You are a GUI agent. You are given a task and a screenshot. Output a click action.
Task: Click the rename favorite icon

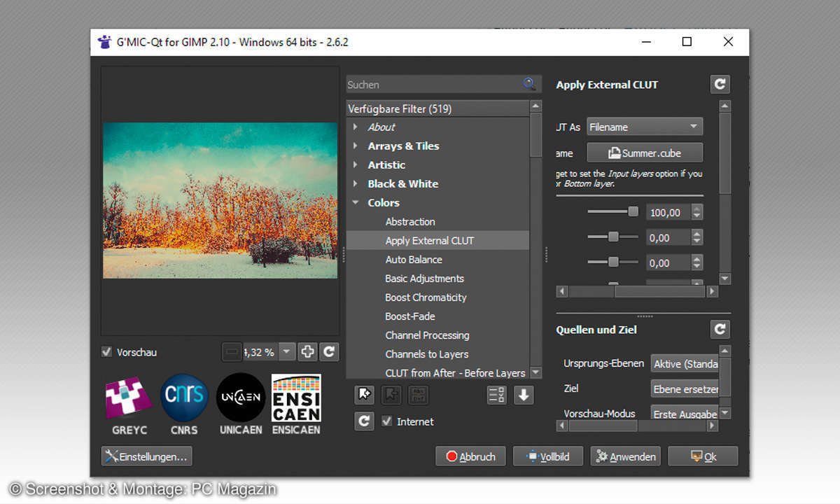click(418, 395)
